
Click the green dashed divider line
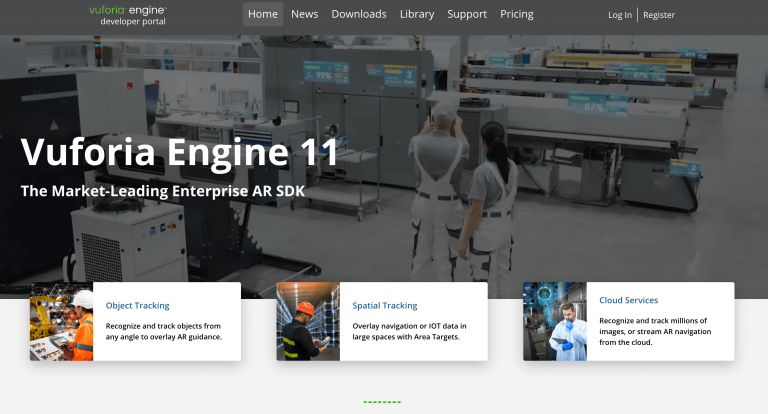(x=381, y=402)
